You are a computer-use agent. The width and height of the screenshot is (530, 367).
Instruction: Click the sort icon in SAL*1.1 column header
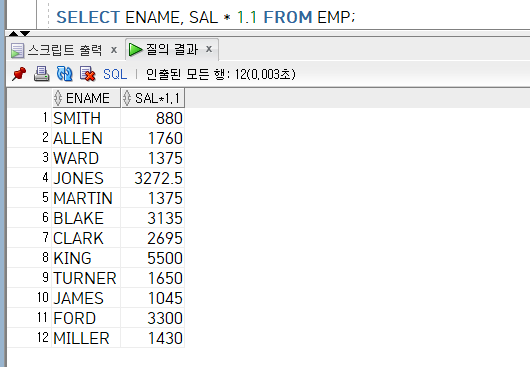click(127, 98)
